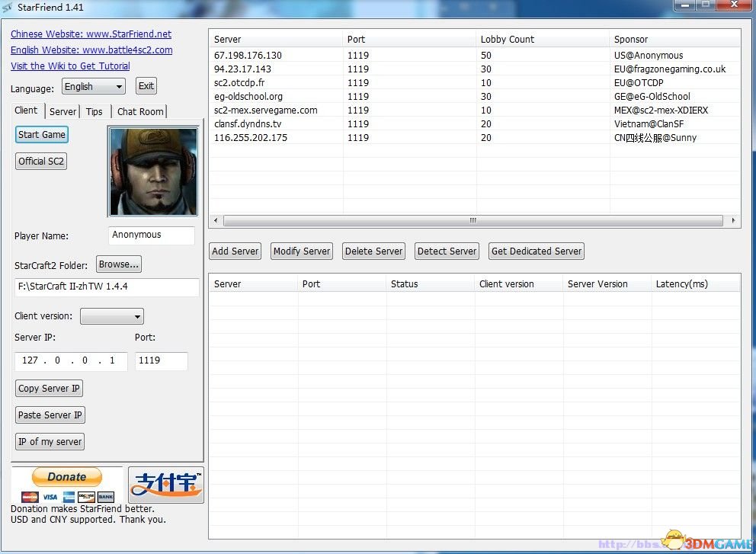Click Browse for StarCraft2 folder
756x554 pixels.
click(x=119, y=264)
